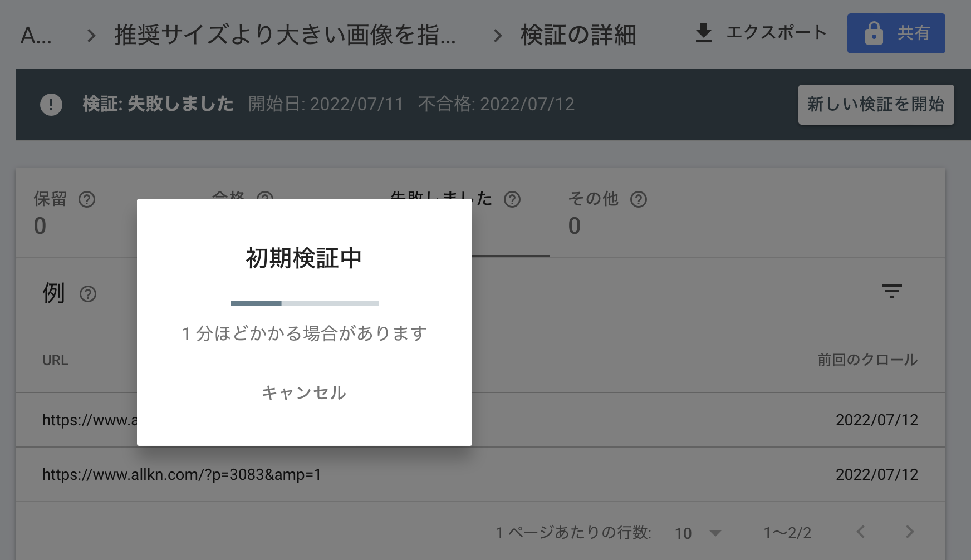
Task: Click the date 2022/07/12 in the allkn.com/?p=3083 row
Action: 877,475
